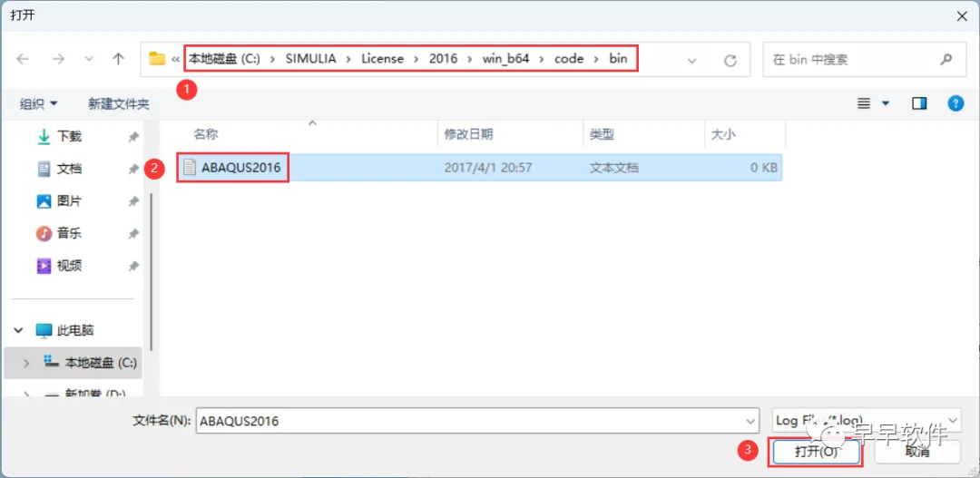Click pin icon beside 图片

click(133, 202)
